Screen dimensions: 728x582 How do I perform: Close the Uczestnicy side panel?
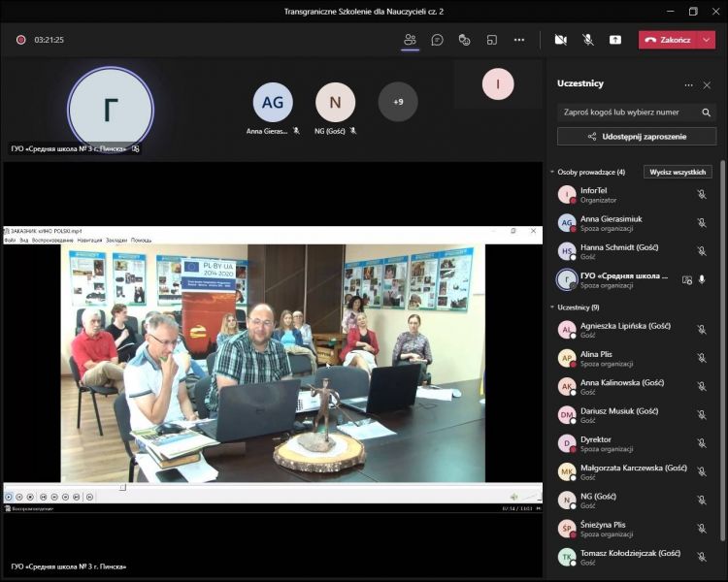click(x=708, y=84)
